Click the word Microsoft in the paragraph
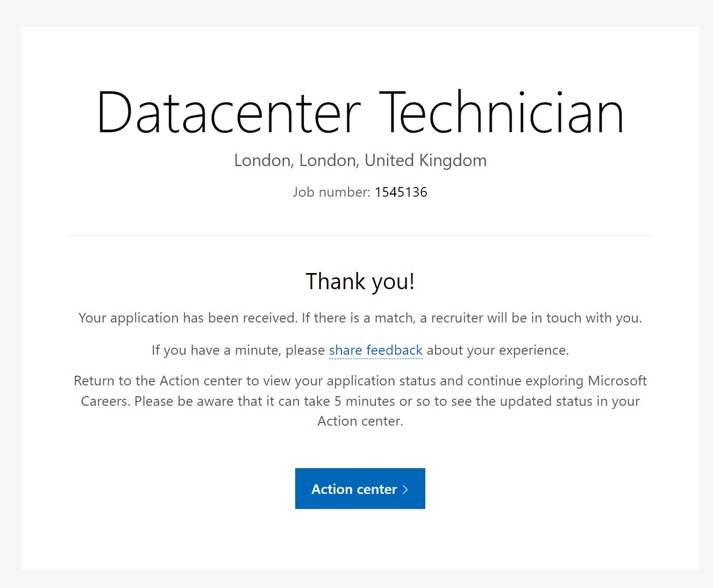The width and height of the screenshot is (713, 588). pos(617,381)
